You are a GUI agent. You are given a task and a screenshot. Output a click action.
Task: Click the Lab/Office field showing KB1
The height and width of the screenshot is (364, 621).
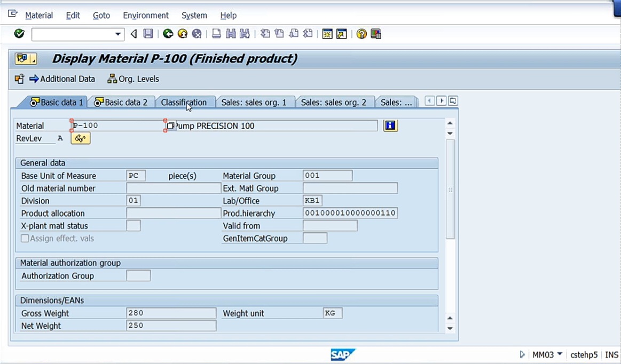click(x=312, y=201)
